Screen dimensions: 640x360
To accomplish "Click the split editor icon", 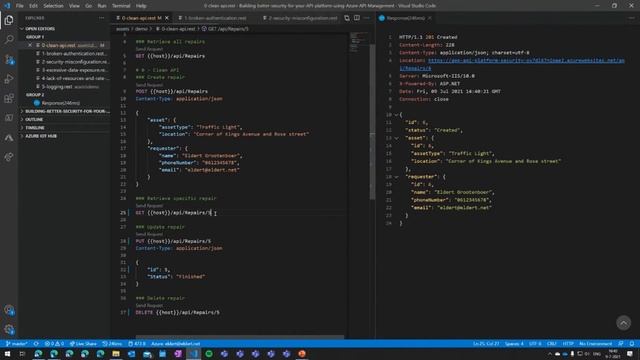I will [357, 18].
